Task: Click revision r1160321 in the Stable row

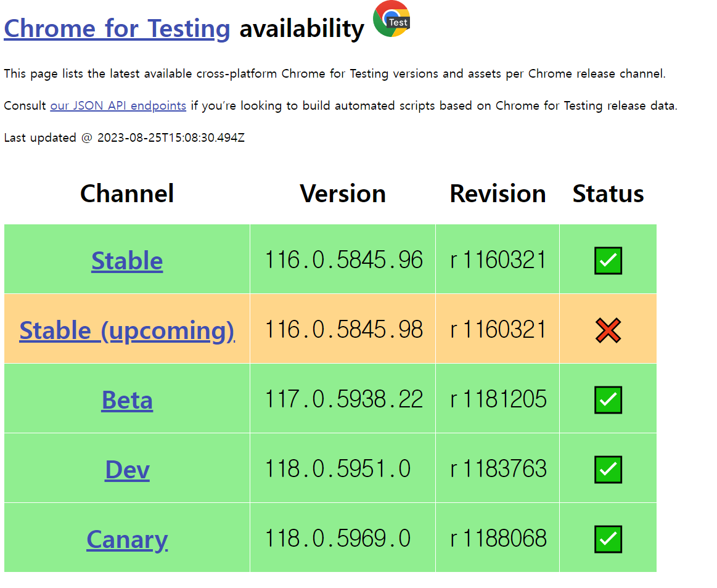Action: tap(498, 259)
